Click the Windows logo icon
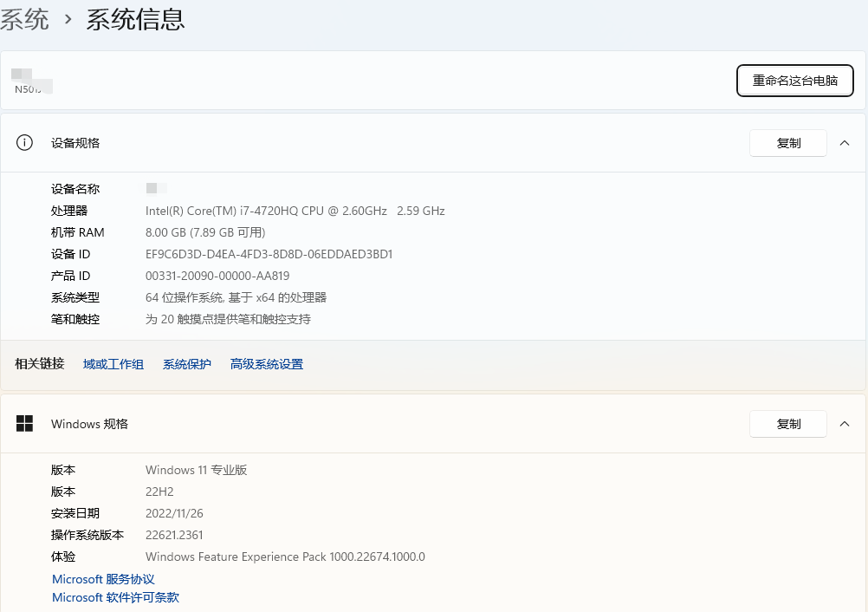 24,424
